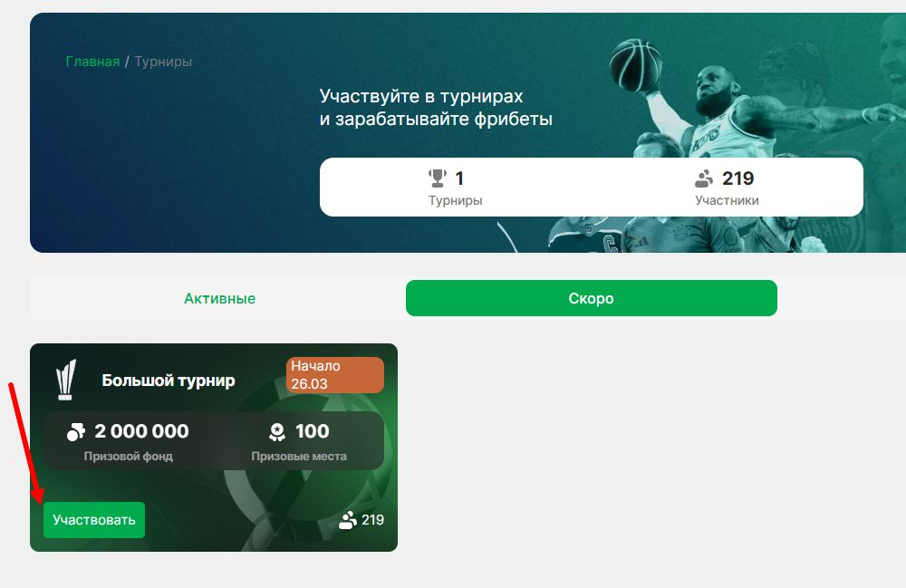Viewport: 906px width, 588px height.
Task: Click the Начало 26.03 start date badge
Action: [x=335, y=375]
